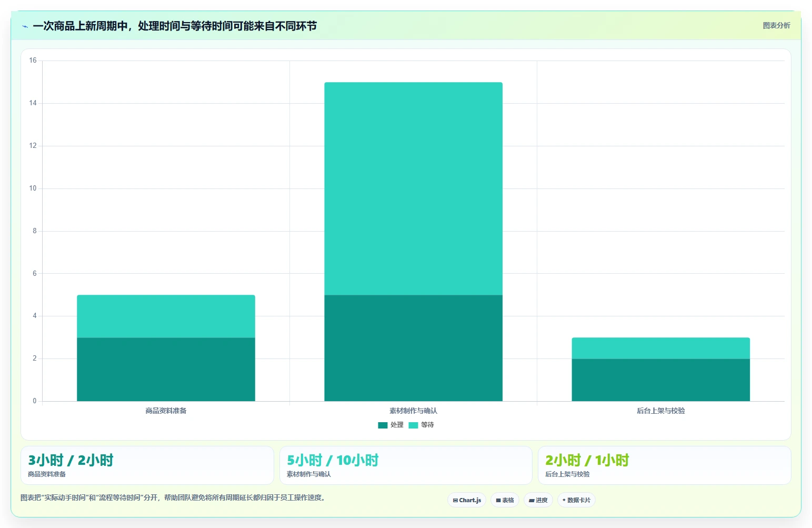
Task: Select the 表格 pill button
Action: pos(505,500)
